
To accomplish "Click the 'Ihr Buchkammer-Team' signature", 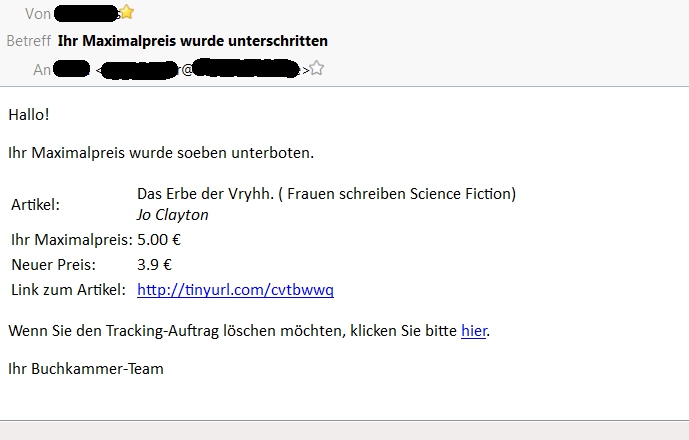I will [85, 369].
